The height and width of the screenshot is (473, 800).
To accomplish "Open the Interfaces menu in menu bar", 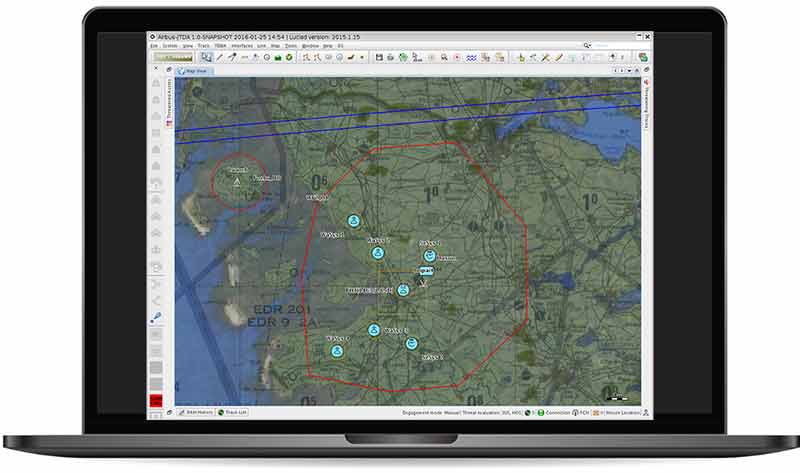I will (x=242, y=45).
